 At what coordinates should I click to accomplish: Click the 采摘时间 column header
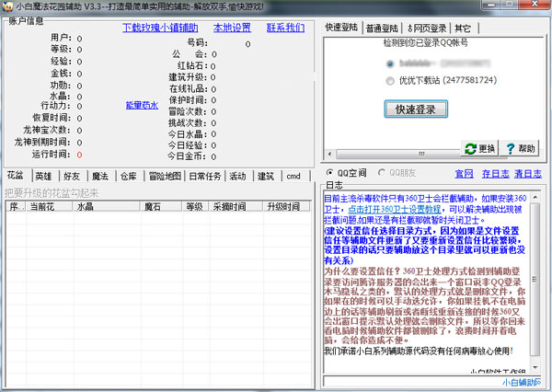(x=236, y=206)
